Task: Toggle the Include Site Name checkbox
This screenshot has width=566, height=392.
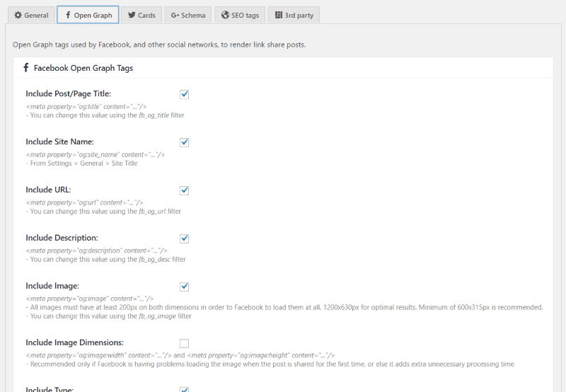Action: tap(184, 142)
